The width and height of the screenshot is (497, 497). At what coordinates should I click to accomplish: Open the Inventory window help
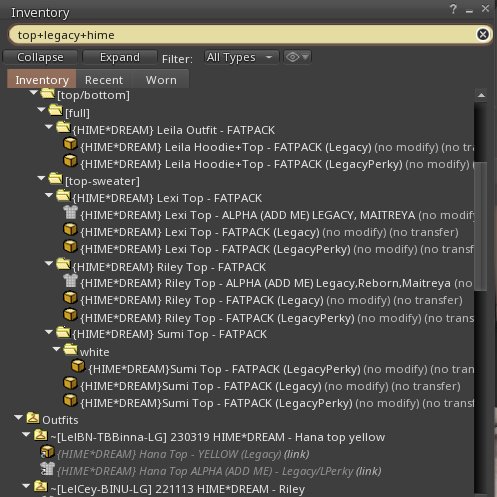(x=453, y=9)
